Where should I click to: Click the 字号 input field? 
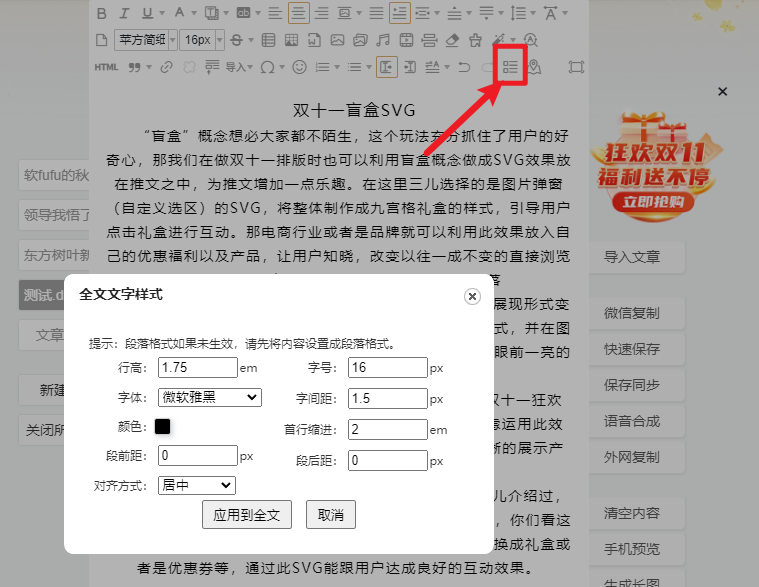click(388, 368)
